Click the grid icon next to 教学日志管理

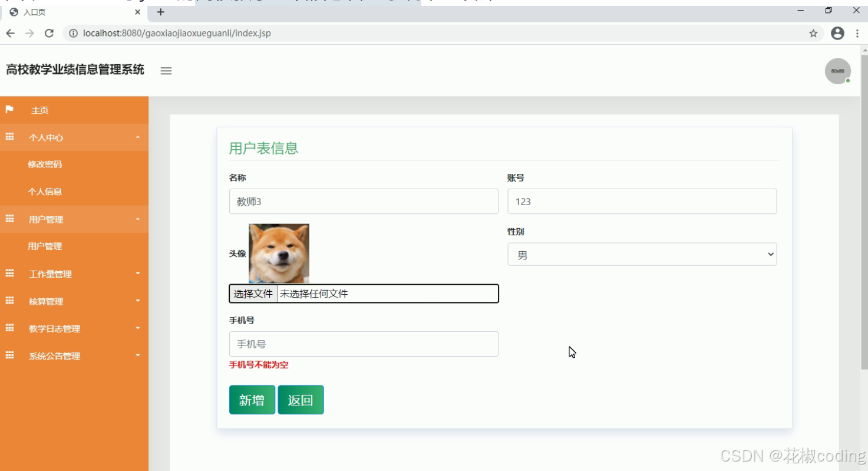(9, 328)
